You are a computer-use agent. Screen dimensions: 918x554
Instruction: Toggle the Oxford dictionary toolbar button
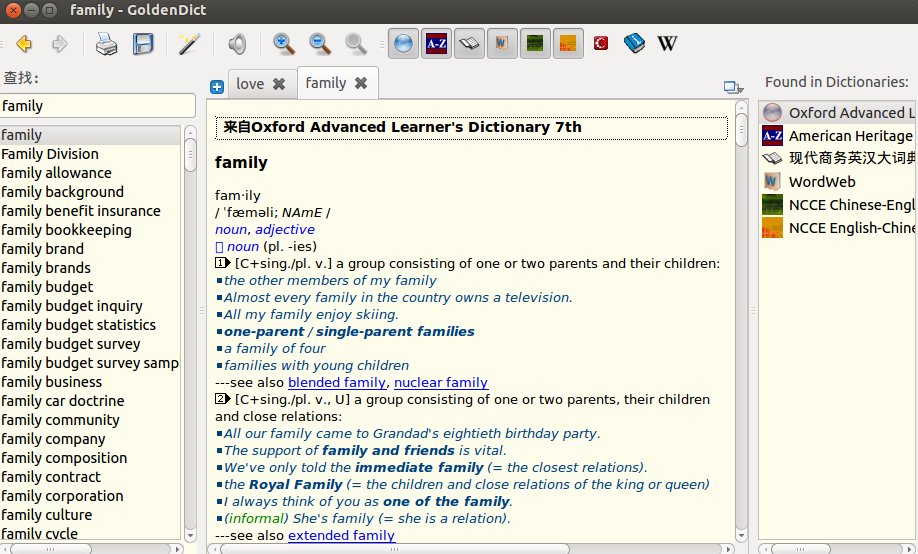pos(403,43)
